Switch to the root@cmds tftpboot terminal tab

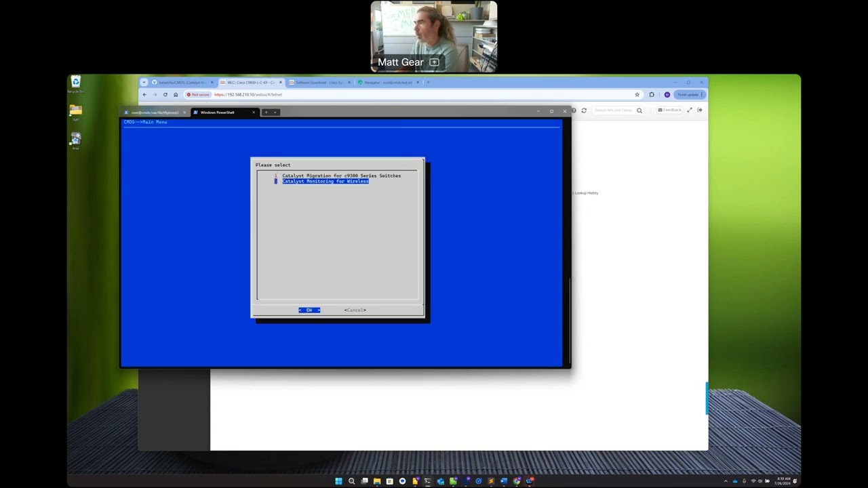(x=155, y=113)
